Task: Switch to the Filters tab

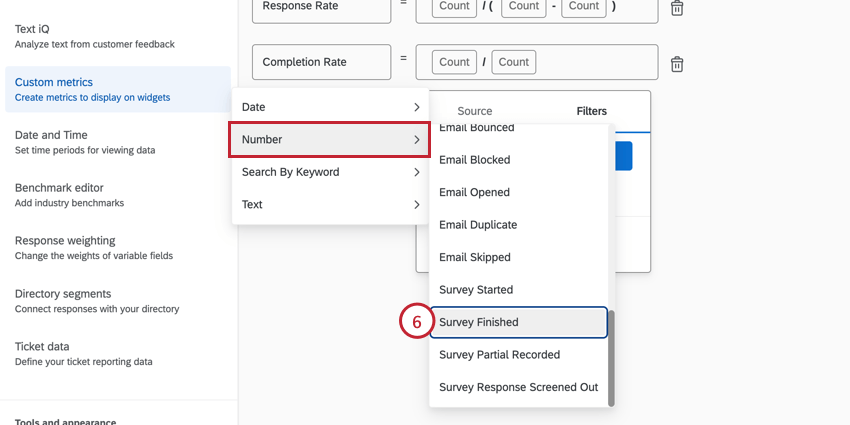Action: [591, 111]
